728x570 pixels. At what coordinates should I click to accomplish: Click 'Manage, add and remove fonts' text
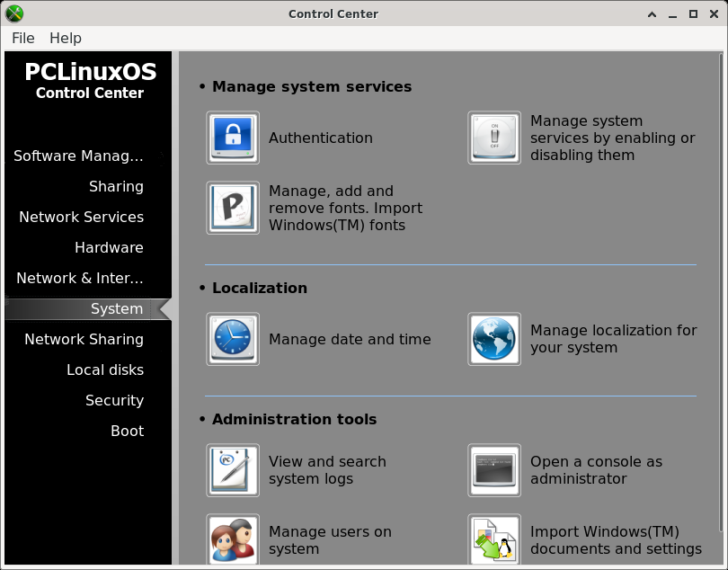click(x=345, y=208)
